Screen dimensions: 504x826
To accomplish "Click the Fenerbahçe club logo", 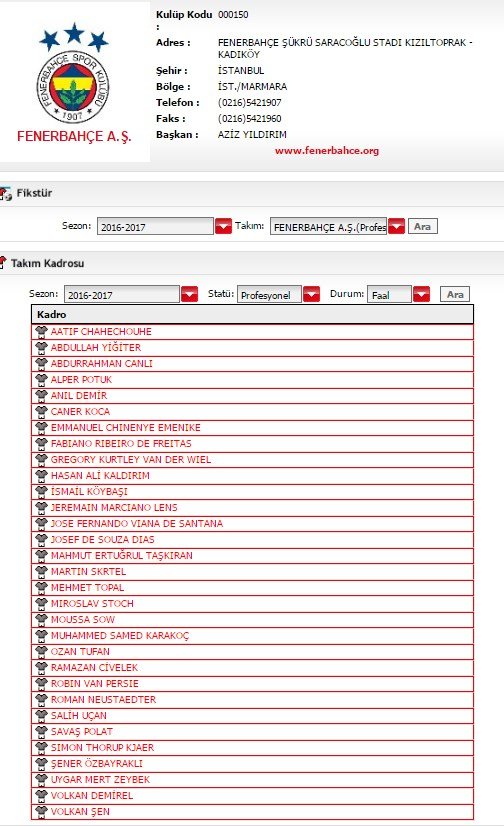I will tap(74, 73).
